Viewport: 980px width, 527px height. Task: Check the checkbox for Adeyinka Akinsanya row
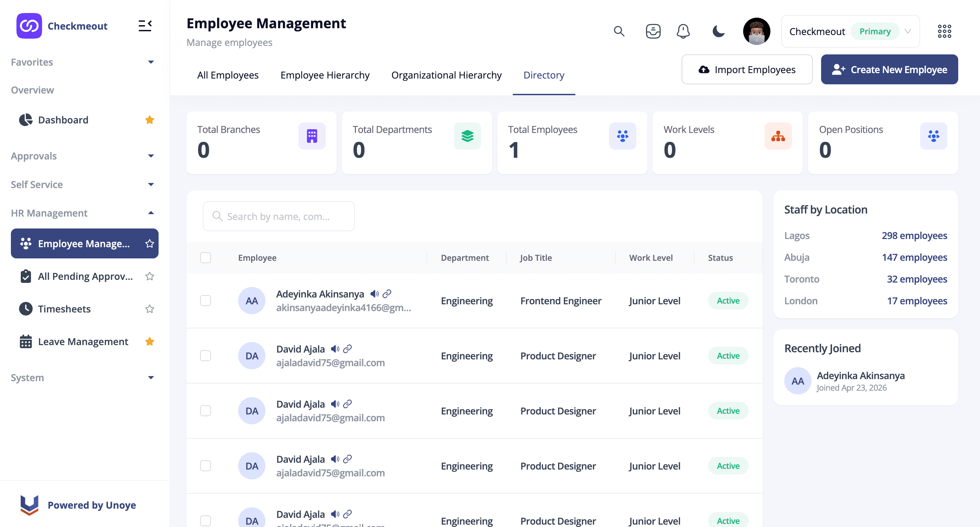[x=206, y=300]
